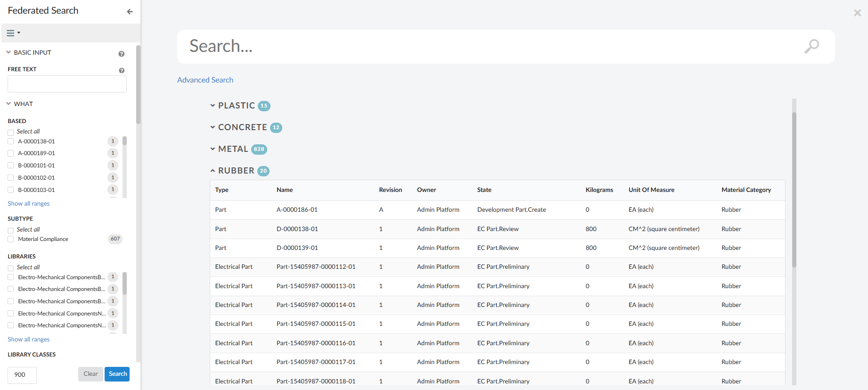Sort by the Kilograms column header
The width and height of the screenshot is (868, 390).
pyautogui.click(x=599, y=190)
